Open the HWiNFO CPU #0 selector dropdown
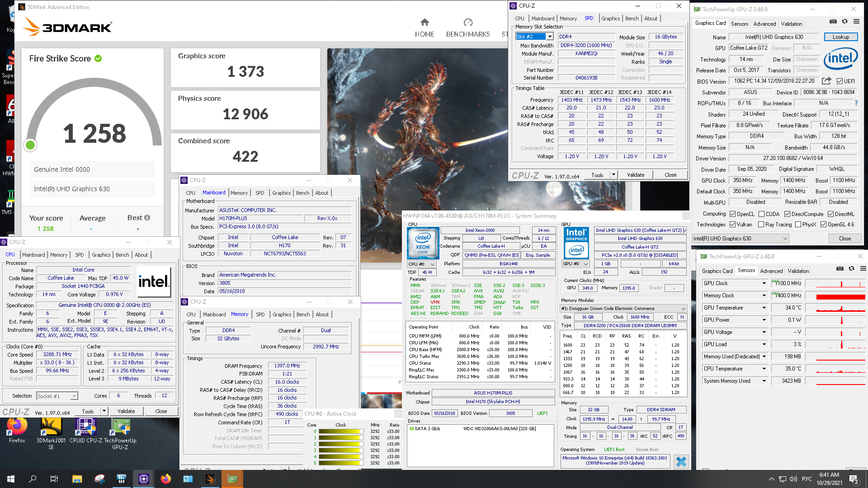This screenshot has height=488, width=868. (x=421, y=264)
